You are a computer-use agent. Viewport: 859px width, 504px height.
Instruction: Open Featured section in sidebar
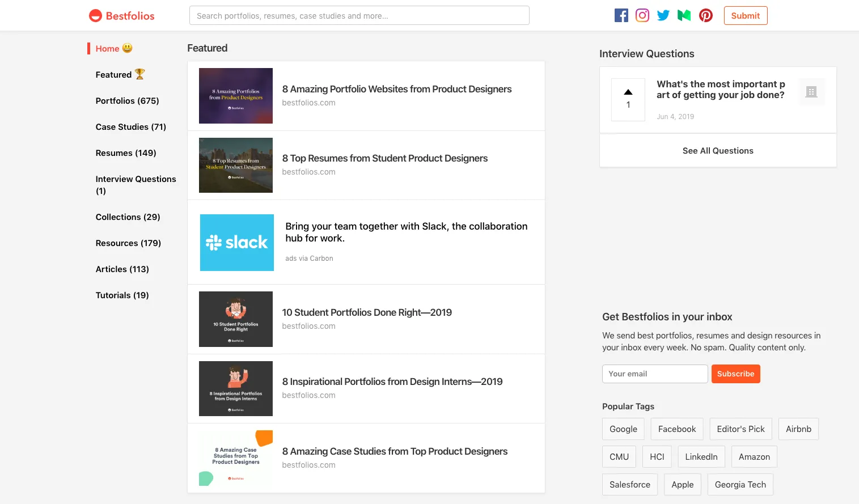pyautogui.click(x=120, y=74)
